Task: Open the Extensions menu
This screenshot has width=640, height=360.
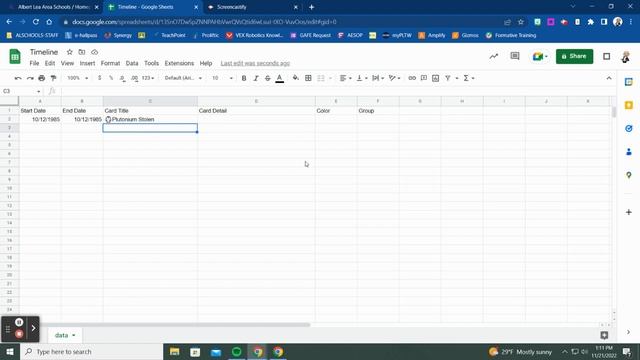Action: click(179, 63)
